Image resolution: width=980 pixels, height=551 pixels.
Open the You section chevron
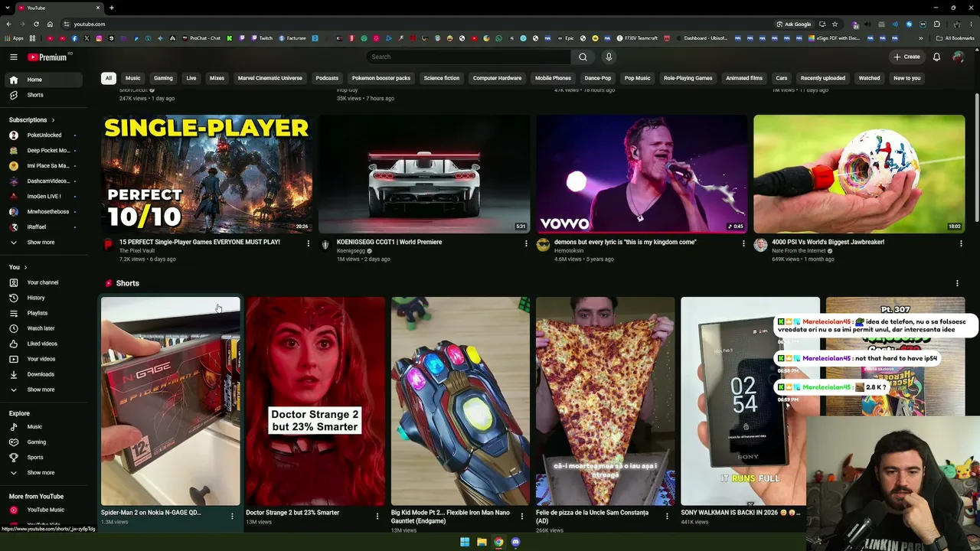pos(25,267)
